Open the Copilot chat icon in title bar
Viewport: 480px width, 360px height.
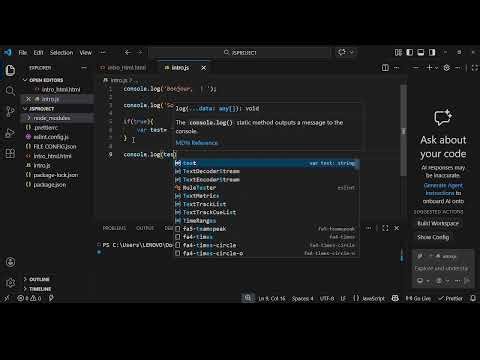click(342, 52)
